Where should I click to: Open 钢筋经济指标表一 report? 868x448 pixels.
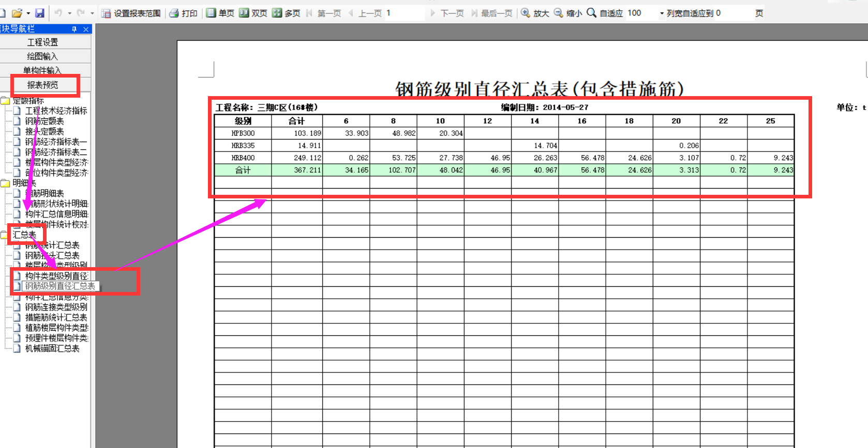[56, 142]
